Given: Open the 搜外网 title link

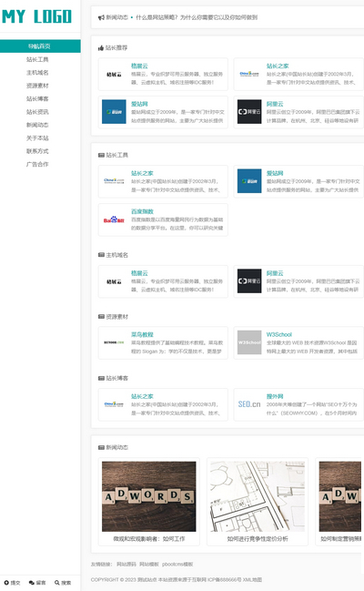Looking at the screenshot, I should [x=275, y=396].
